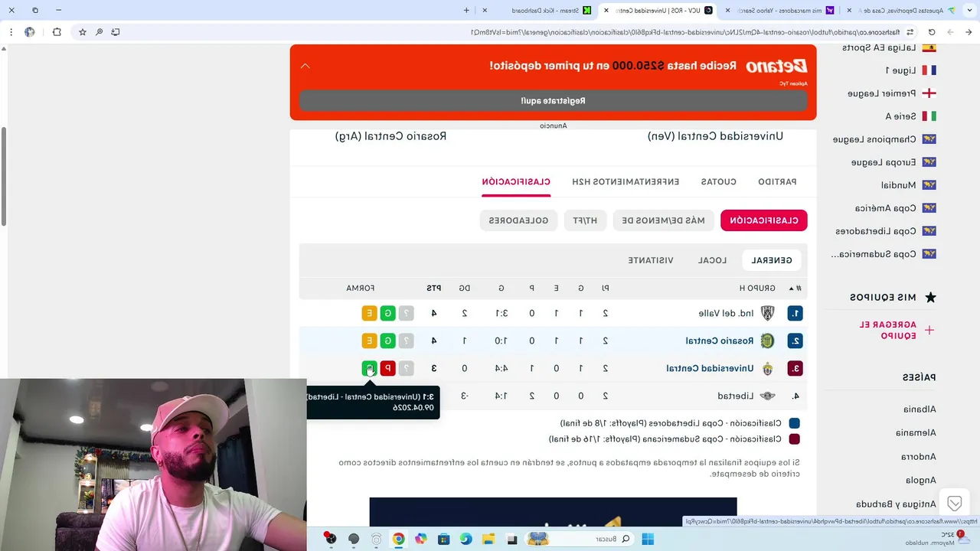Image resolution: width=980 pixels, height=551 pixels.
Task: Open the Universidad Central team link in standings
Action: coord(710,368)
